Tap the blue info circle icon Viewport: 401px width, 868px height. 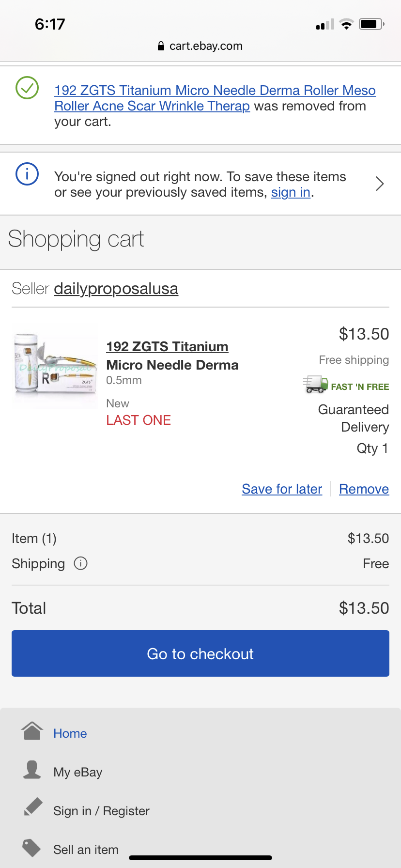coord(27,174)
